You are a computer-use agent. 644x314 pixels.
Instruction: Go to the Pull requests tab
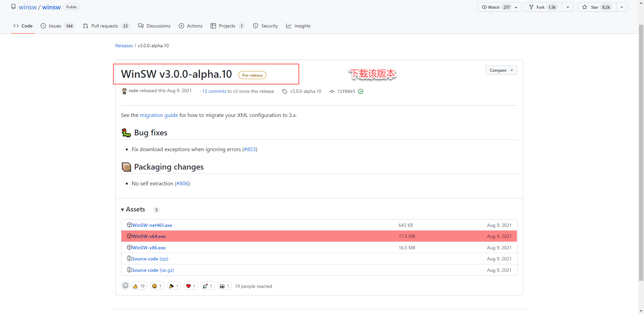click(x=106, y=26)
